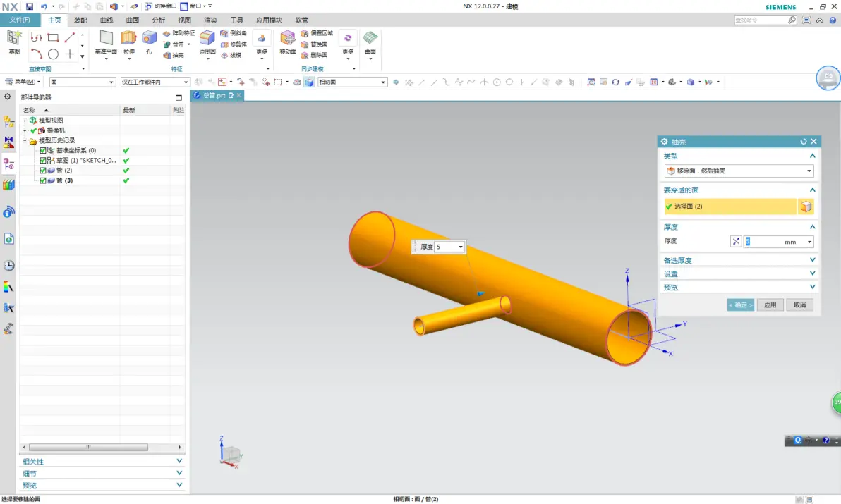Click the 确定 button in shell dialog

[741, 305]
